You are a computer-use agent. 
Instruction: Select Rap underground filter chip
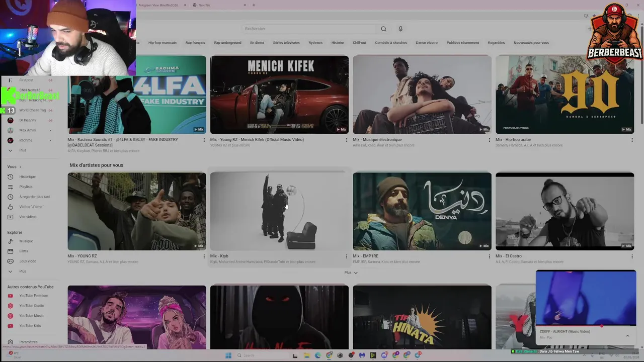point(227,43)
